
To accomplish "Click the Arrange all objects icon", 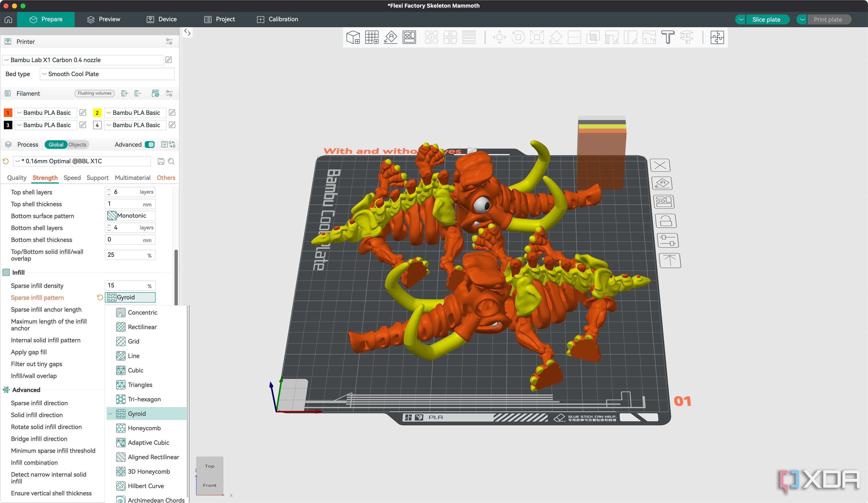I will [409, 37].
